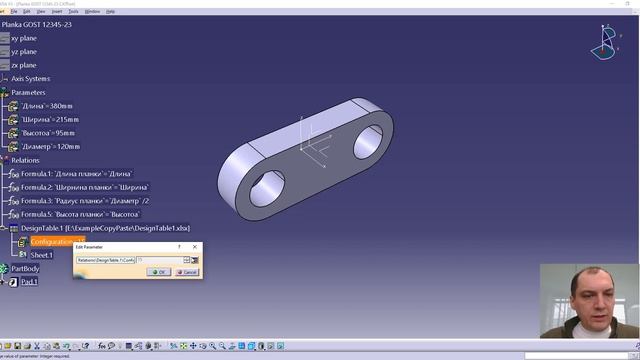Image resolution: width=640 pixels, height=360 pixels.
Task: Click the help question mark in Edit Parameter
Action: pos(179,247)
